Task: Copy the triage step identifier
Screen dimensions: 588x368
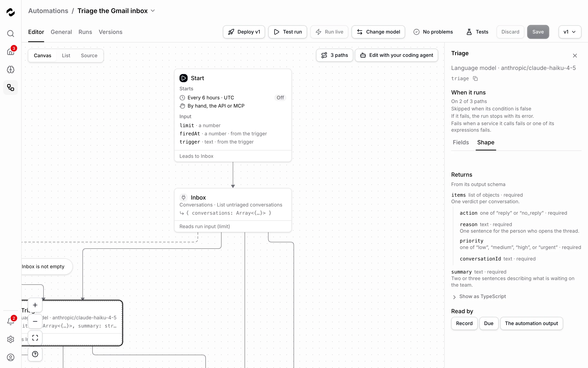Action: point(475,78)
